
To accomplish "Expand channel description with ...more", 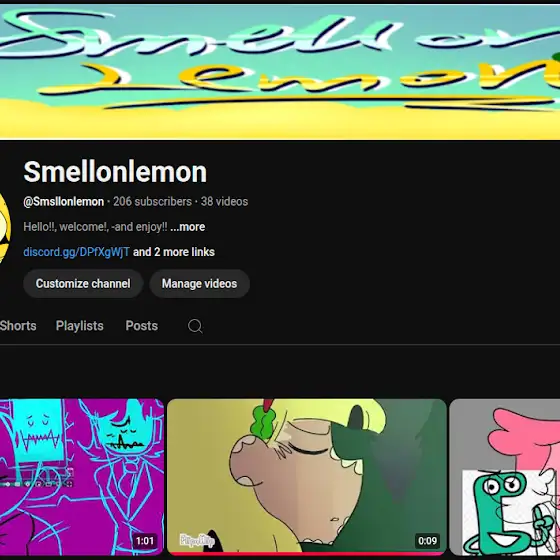I will pyautogui.click(x=188, y=227).
